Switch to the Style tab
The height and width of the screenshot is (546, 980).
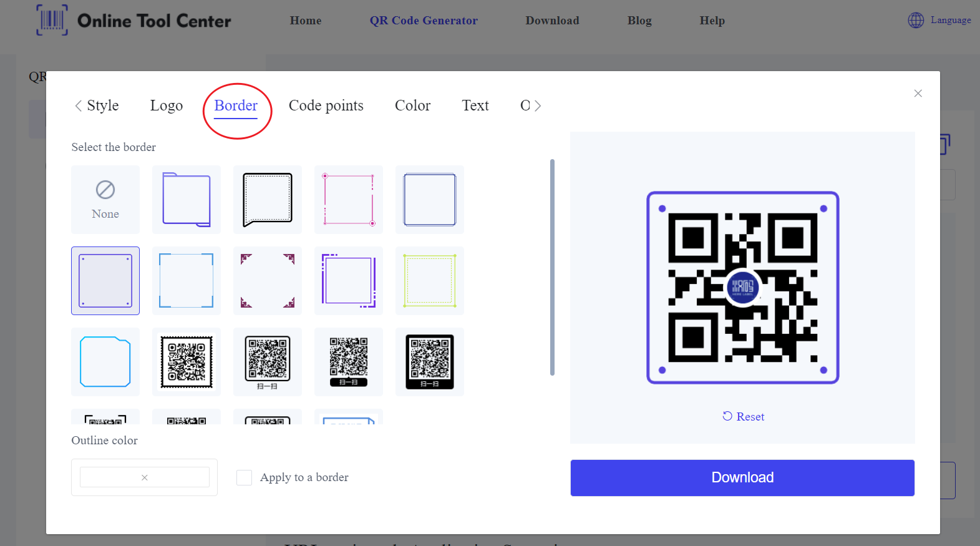click(x=103, y=105)
